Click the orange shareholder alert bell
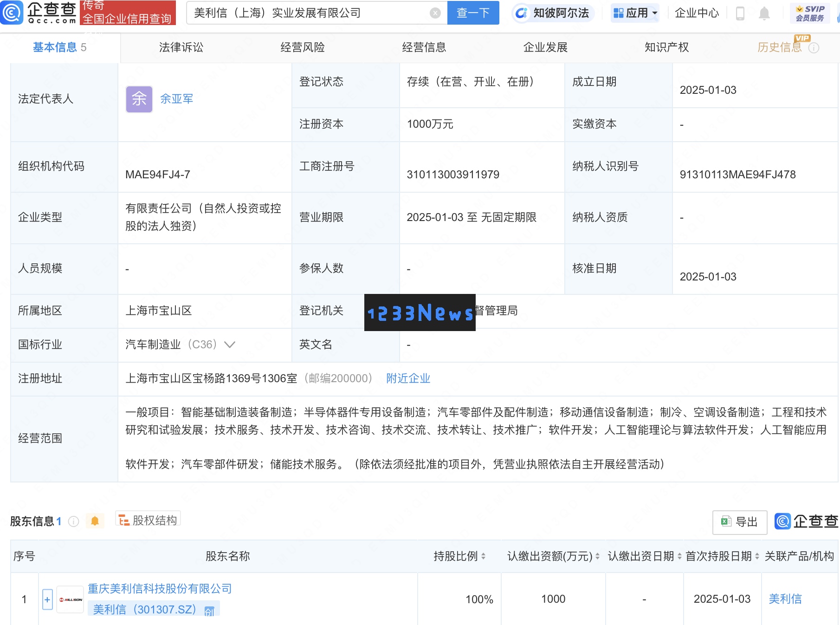This screenshot has width=840, height=625. pos(95,521)
